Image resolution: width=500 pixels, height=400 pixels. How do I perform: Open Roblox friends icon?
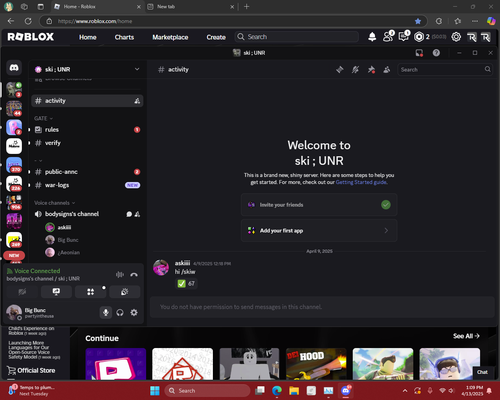(388, 37)
